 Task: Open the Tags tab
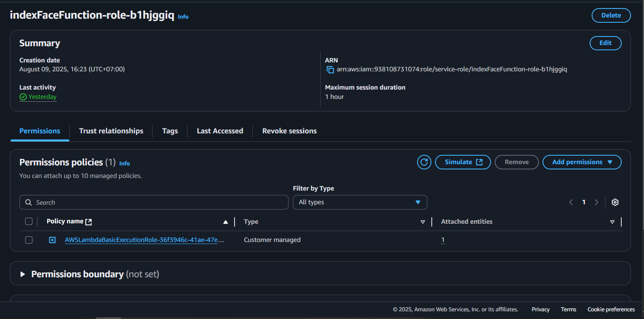pos(170,131)
